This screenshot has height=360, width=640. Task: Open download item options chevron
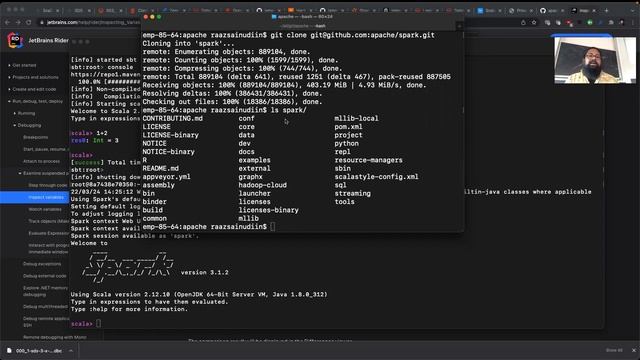pos(71,351)
